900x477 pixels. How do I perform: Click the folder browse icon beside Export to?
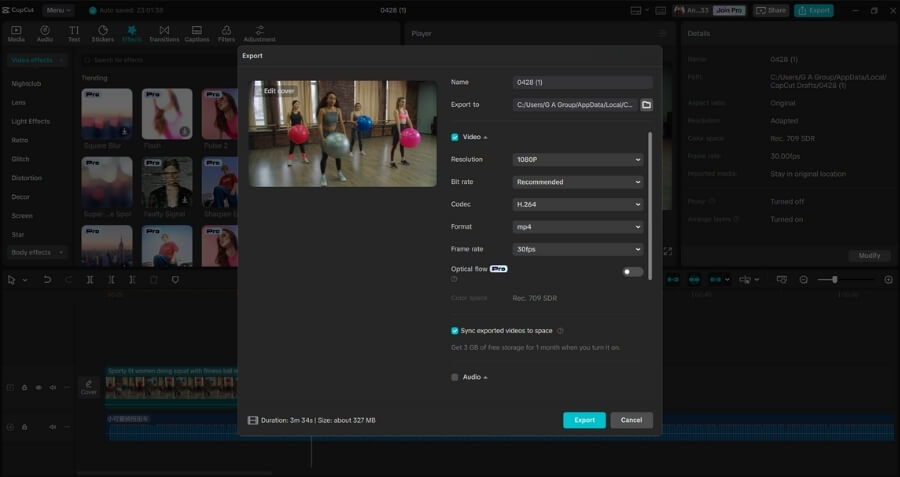point(646,104)
